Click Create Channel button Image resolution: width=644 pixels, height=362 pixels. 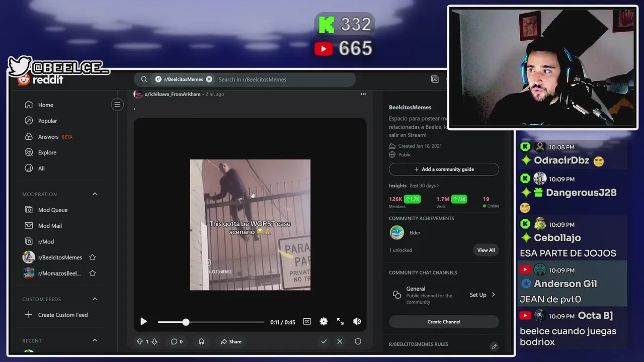[444, 322]
